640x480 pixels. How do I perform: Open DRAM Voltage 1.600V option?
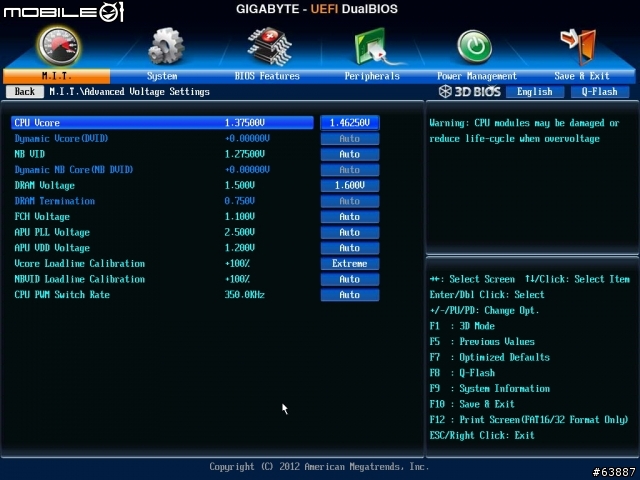(x=350, y=185)
